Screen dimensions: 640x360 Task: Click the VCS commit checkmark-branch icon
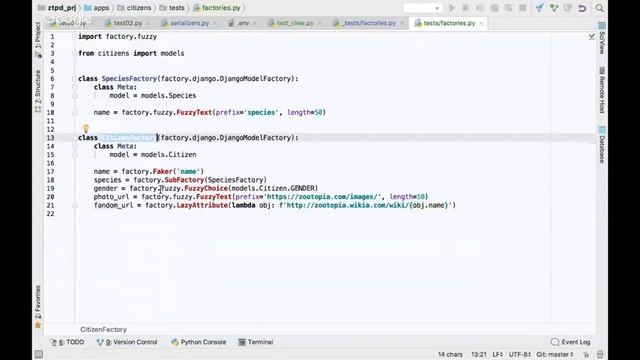click(554, 8)
